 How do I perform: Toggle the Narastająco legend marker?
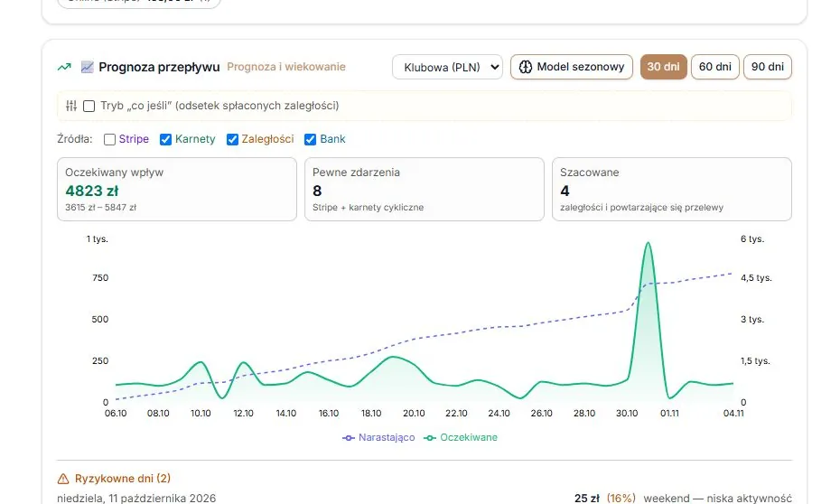coord(349,437)
